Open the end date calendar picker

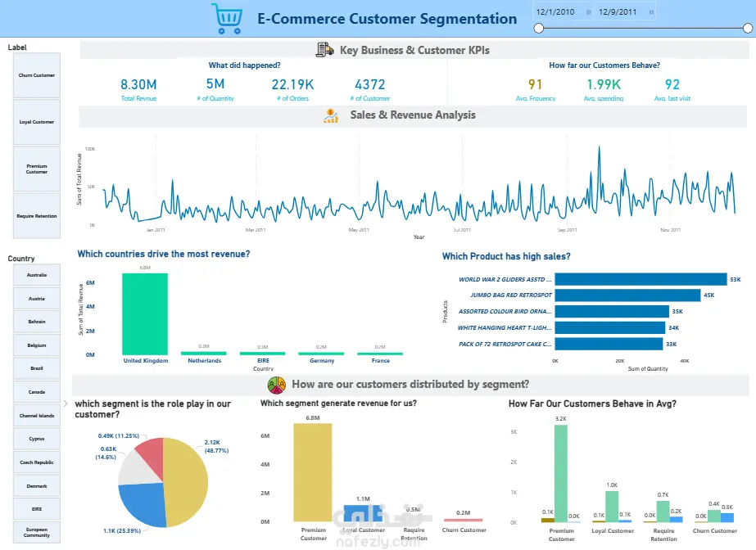click(651, 12)
